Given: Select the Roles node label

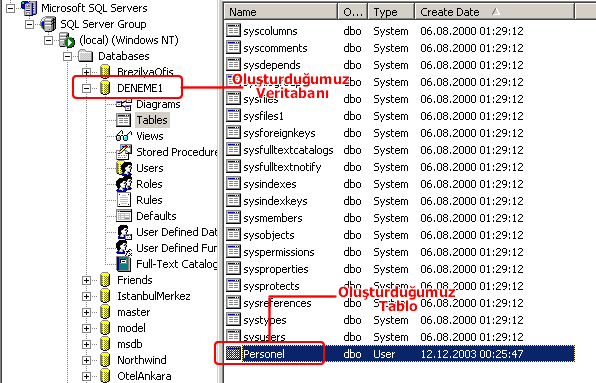Looking at the screenshot, I should (149, 184).
